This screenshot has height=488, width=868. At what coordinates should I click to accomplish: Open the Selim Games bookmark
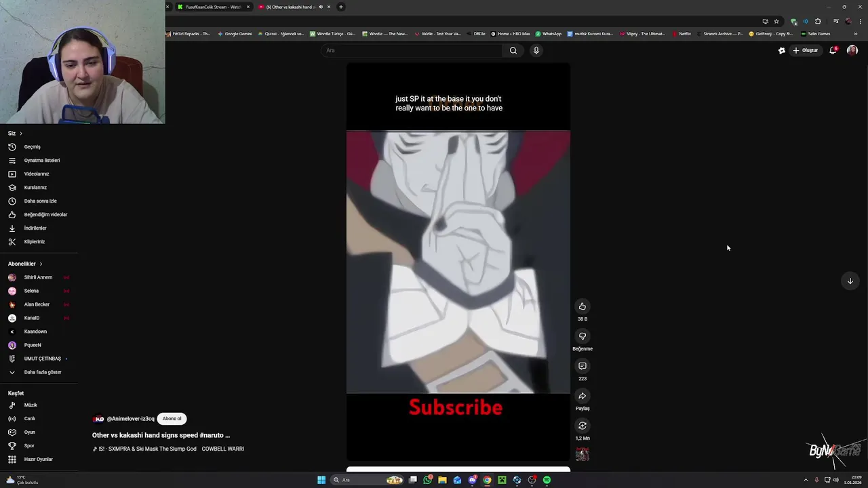click(815, 34)
